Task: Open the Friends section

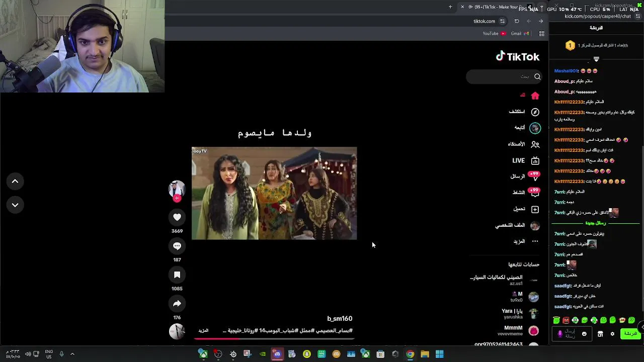Action: [523, 144]
